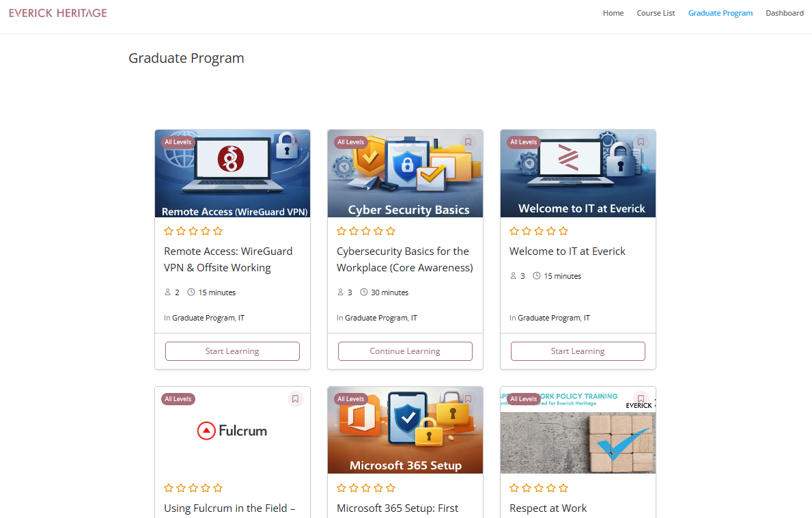
Task: Click the All Levels badge on WireGuard course
Action: click(178, 142)
